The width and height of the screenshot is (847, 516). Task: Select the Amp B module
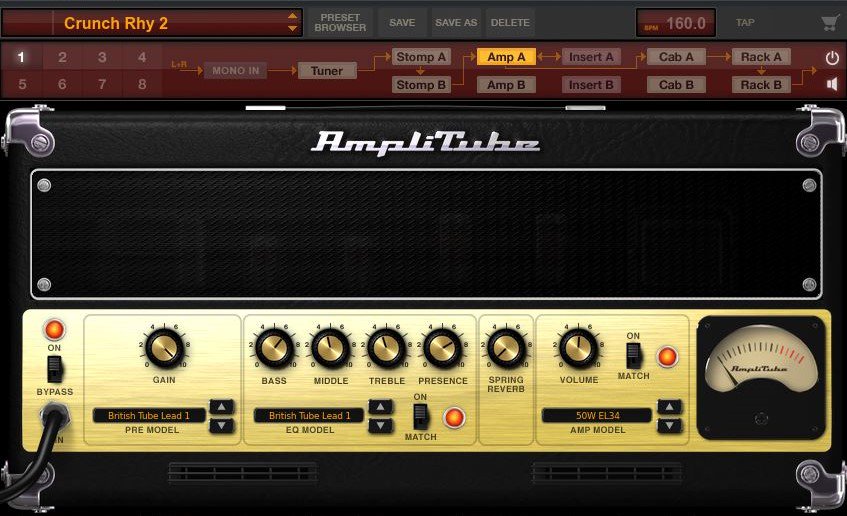tap(506, 85)
